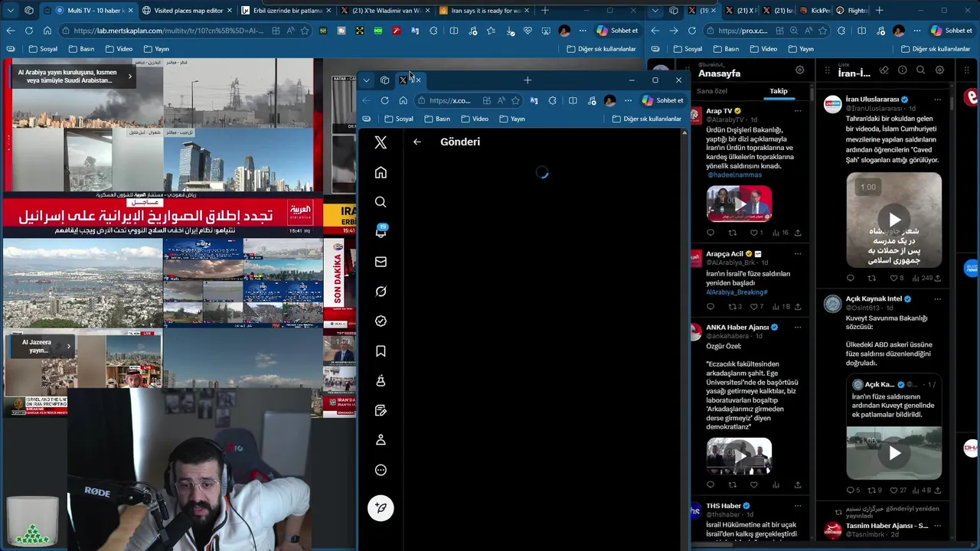
Task: Open X notifications bell in sidebar
Action: point(381,232)
